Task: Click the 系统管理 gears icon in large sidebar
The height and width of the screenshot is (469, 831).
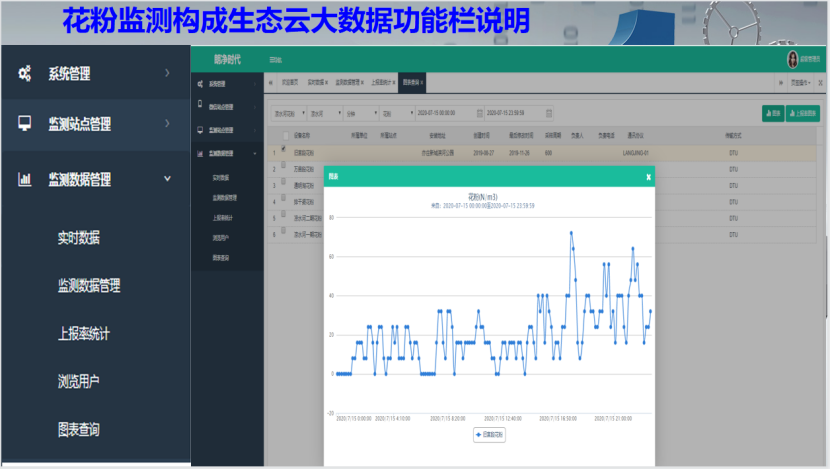Action: click(x=25, y=73)
